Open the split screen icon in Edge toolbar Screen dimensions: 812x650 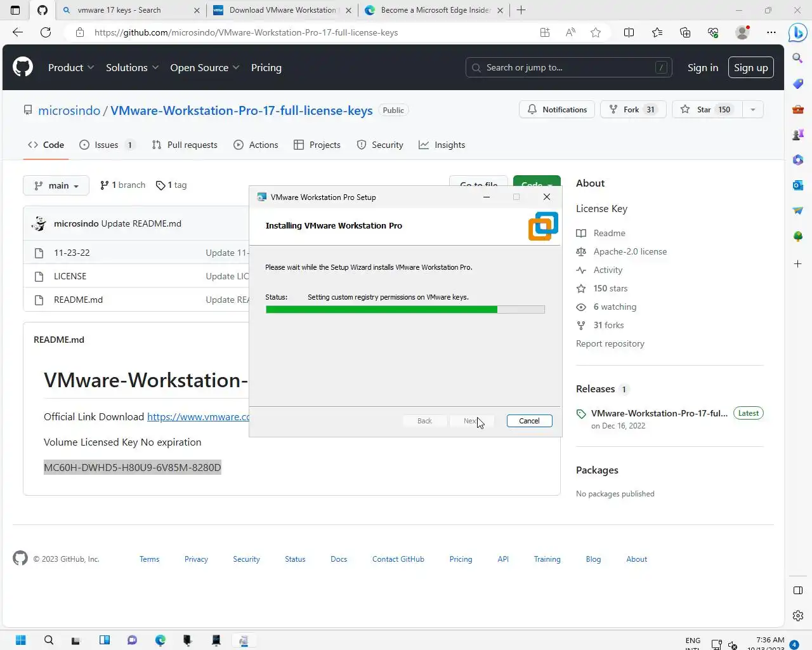point(629,32)
